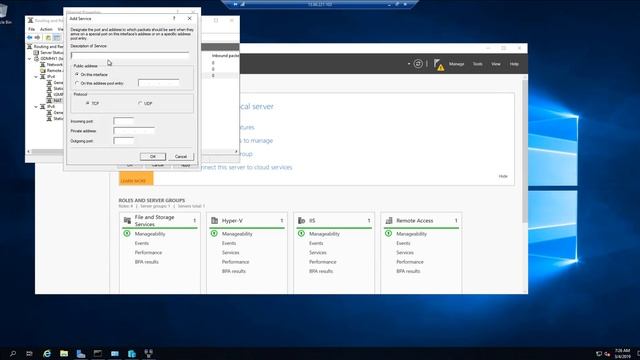Click right arrow of Routing horizontal scrollbar
The height and width of the screenshot is (360, 640).
pyautogui.click(x=236, y=151)
